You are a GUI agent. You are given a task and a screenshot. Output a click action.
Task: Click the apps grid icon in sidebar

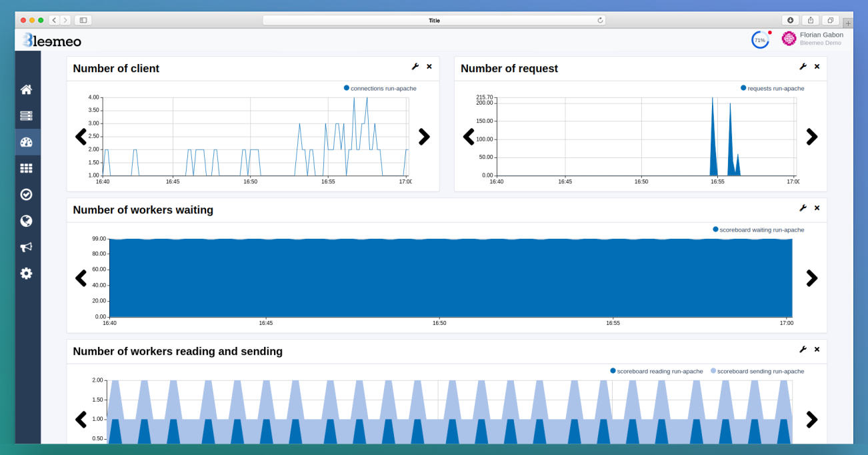click(27, 167)
